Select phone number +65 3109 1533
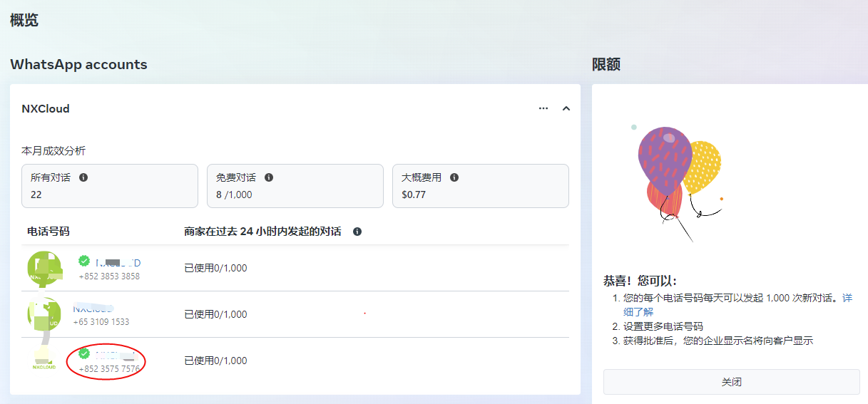This screenshot has height=404, width=868. pyautogui.click(x=101, y=322)
